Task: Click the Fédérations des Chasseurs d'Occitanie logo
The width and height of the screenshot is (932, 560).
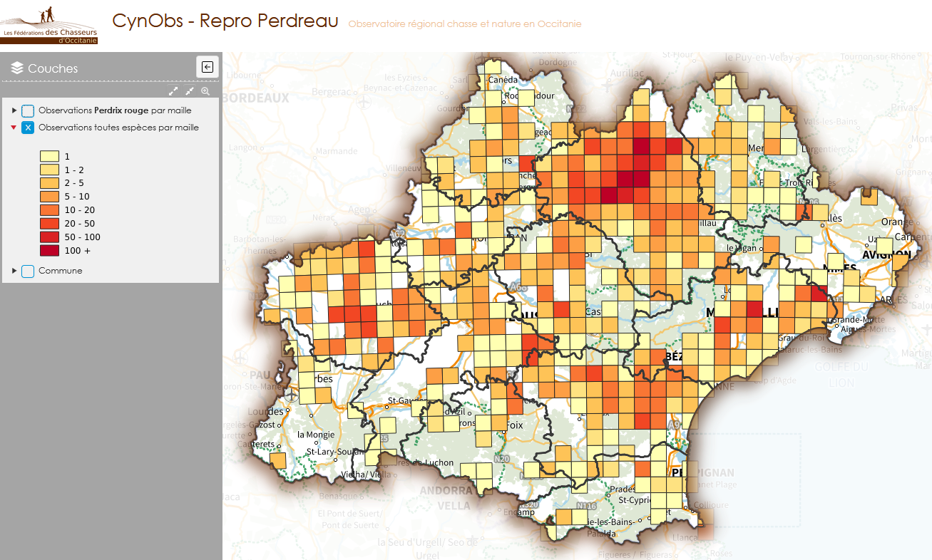Action: point(49,26)
